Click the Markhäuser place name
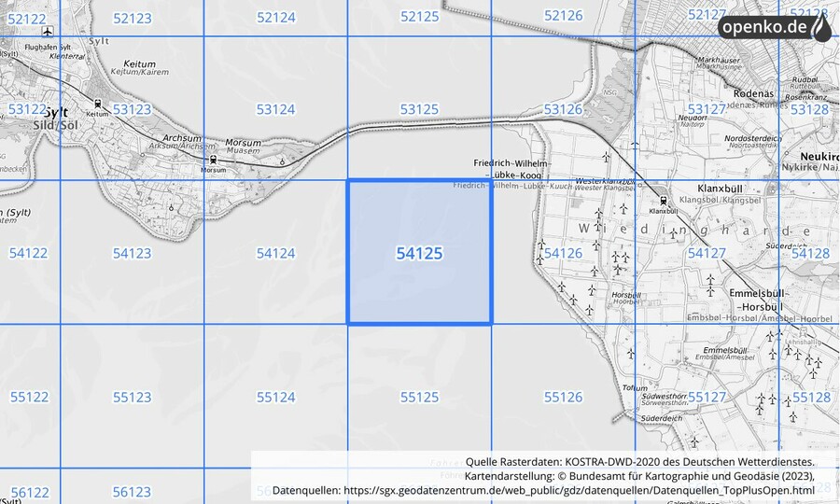 (x=719, y=61)
